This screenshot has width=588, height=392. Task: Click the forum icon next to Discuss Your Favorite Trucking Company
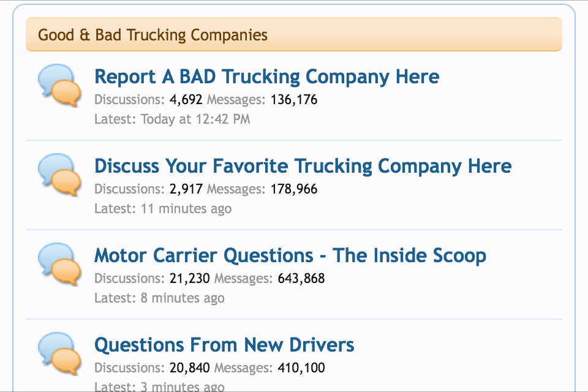(59, 175)
